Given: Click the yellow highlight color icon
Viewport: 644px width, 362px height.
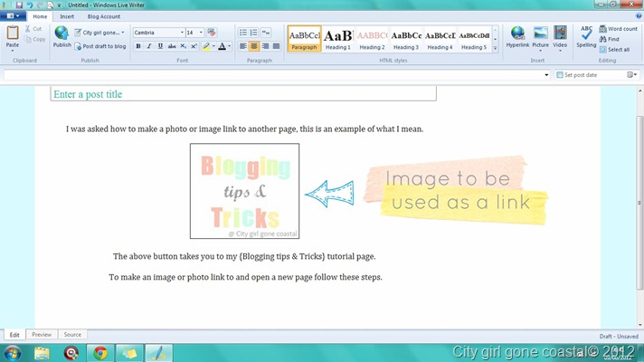Looking at the screenshot, I should coord(206,46).
